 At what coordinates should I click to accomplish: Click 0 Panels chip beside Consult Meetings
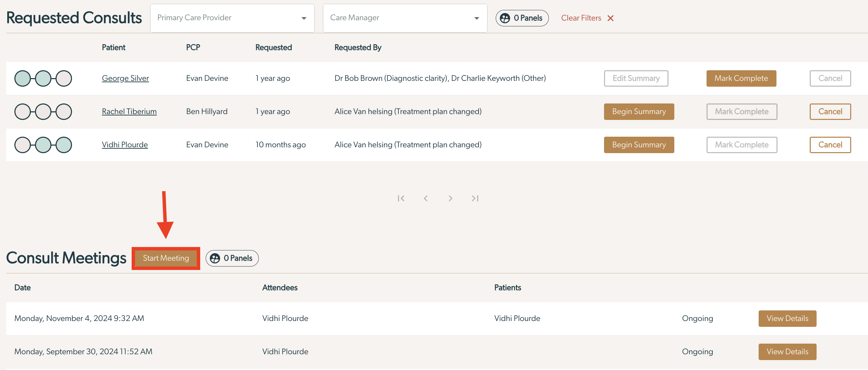[x=232, y=258]
